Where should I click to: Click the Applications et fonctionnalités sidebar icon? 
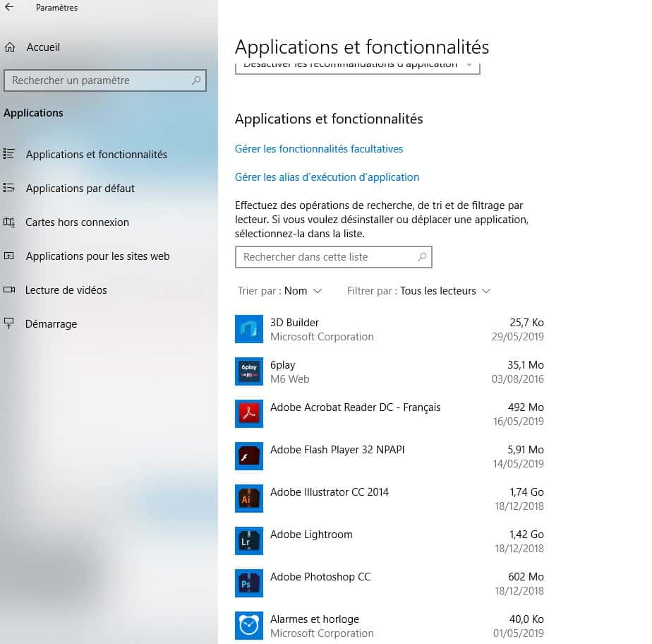point(9,154)
